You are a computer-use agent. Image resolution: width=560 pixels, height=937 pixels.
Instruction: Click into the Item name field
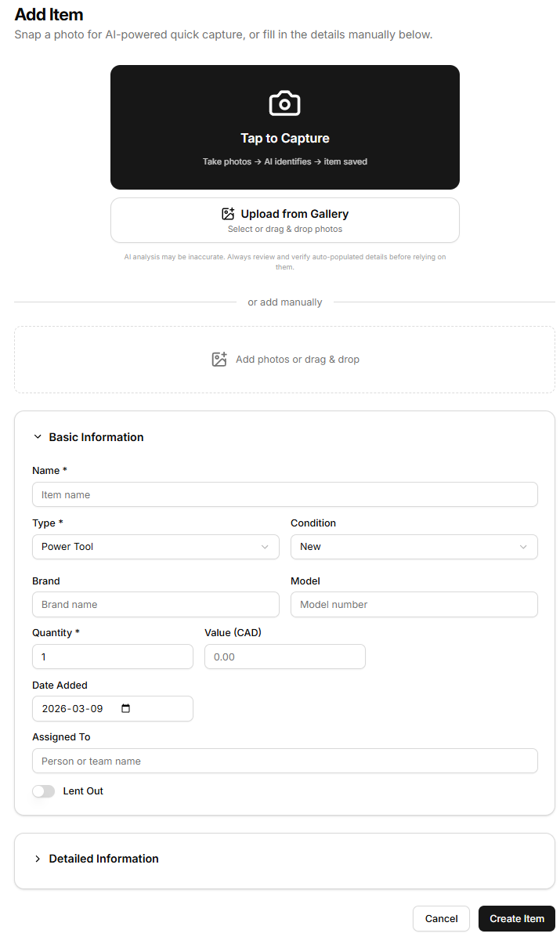click(x=284, y=494)
